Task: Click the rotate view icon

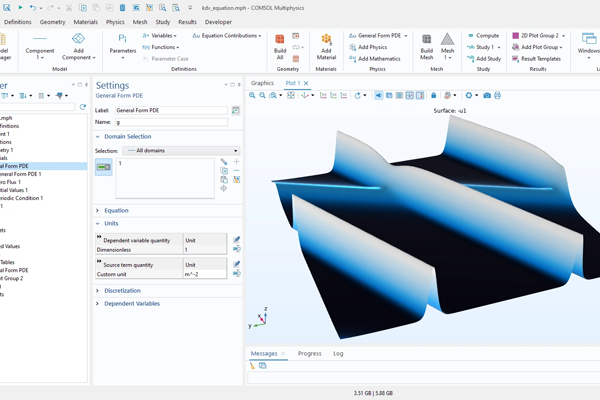Action: pos(357,95)
